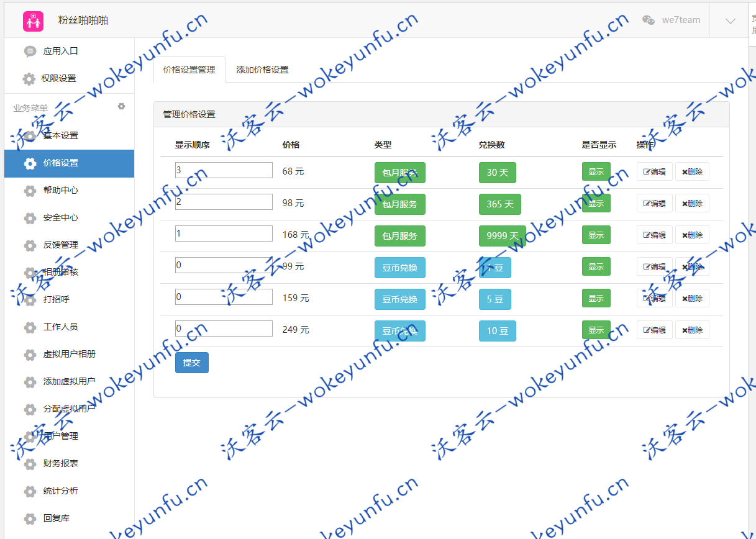Click the chat bubble icon for 应用入口
The height and width of the screenshot is (539, 756).
point(30,52)
